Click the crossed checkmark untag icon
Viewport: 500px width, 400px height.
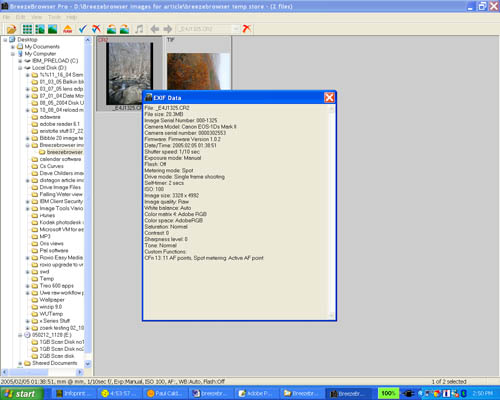tap(97, 29)
